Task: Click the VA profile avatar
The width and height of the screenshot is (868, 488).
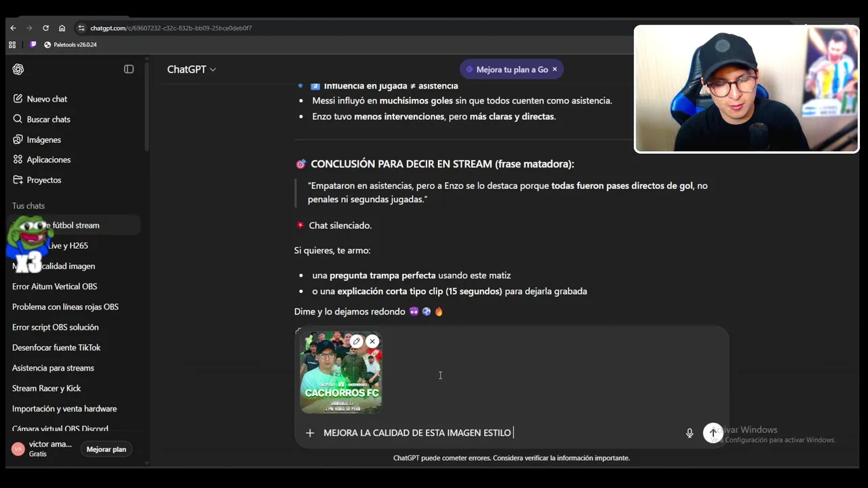Action: pyautogui.click(x=18, y=449)
